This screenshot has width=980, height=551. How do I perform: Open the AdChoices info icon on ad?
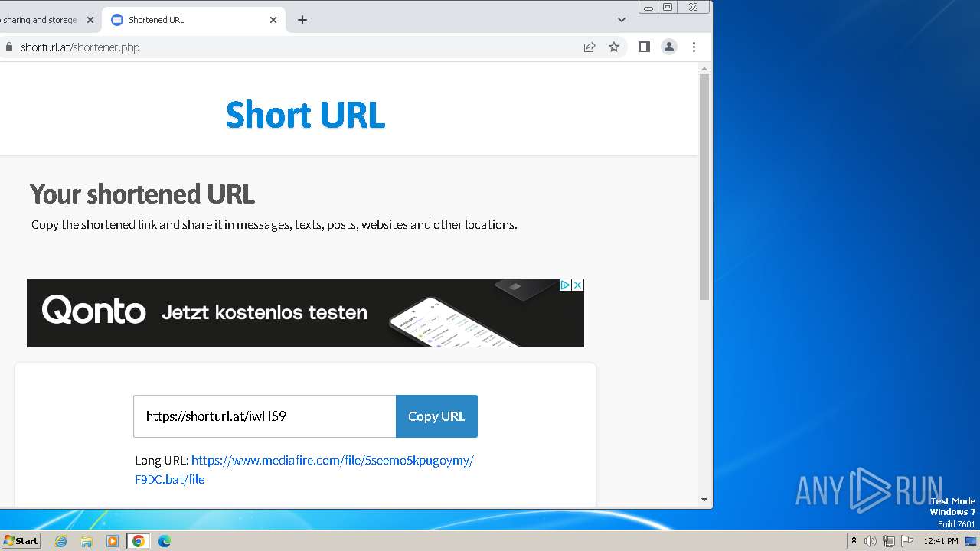click(x=565, y=285)
